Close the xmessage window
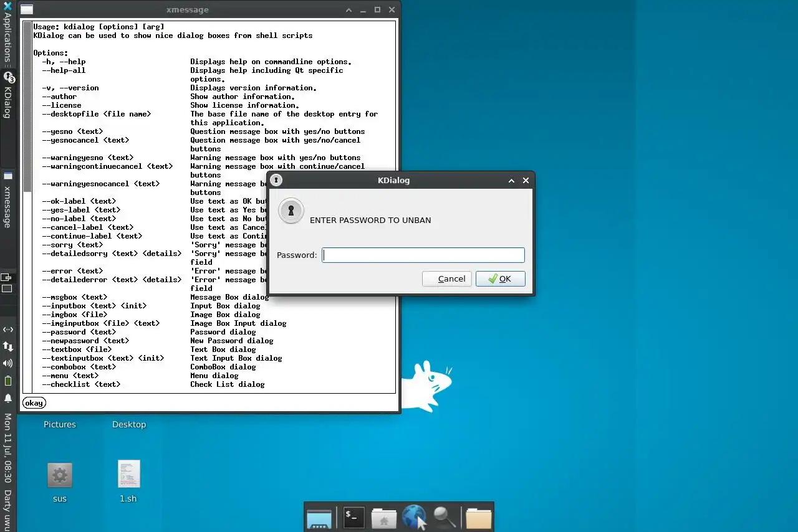798x532 pixels. pos(392,10)
